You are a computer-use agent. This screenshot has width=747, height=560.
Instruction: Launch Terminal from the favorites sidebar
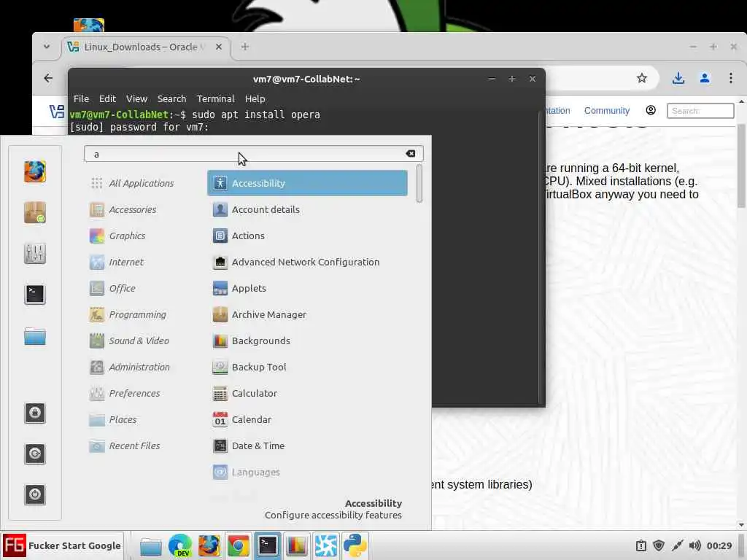coord(35,295)
